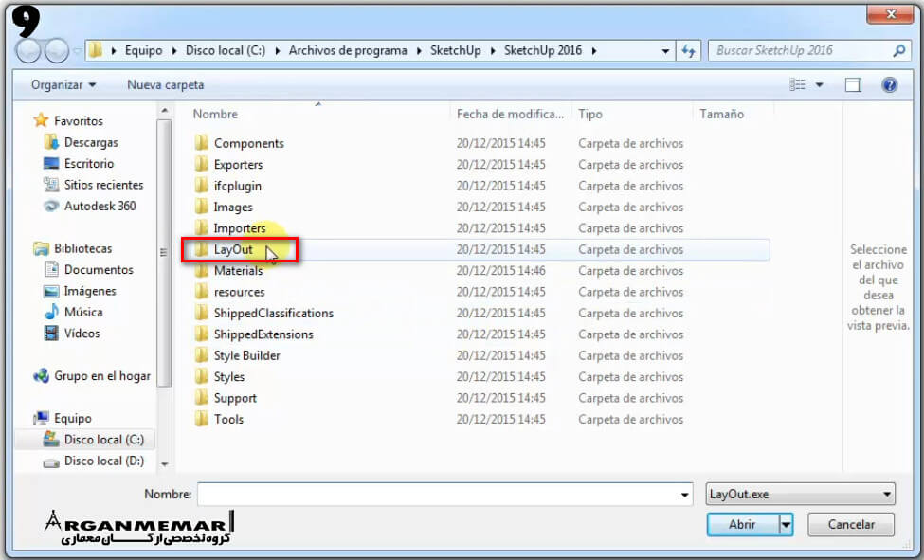Viewport: 924px width, 560px height.
Task: Click the Tools folder icon
Action: pyautogui.click(x=202, y=419)
